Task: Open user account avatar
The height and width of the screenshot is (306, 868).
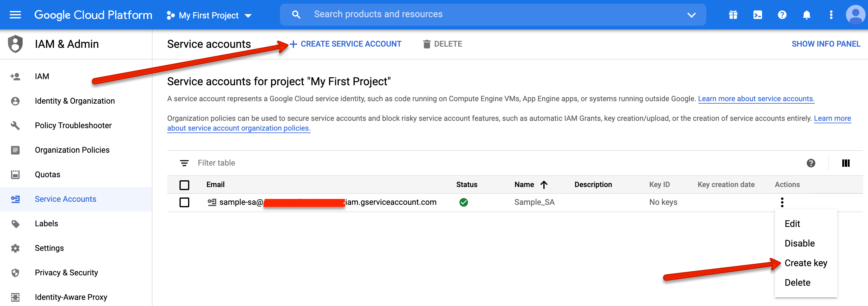Action: tap(855, 15)
